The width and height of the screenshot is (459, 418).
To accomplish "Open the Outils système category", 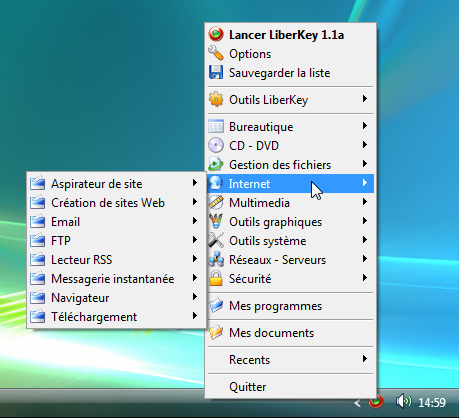I will pos(268,241).
